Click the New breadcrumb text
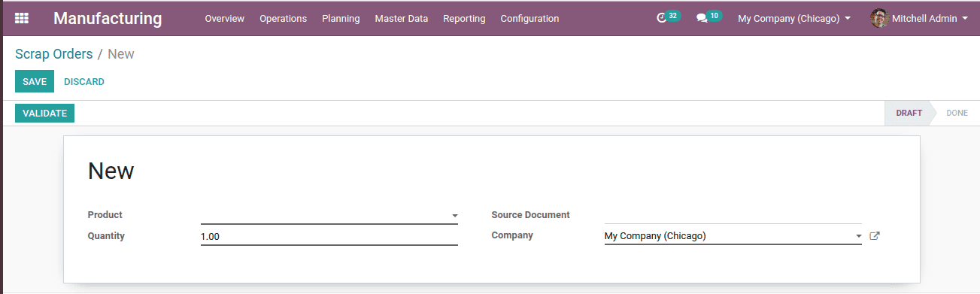The width and height of the screenshot is (980, 294). coord(121,54)
